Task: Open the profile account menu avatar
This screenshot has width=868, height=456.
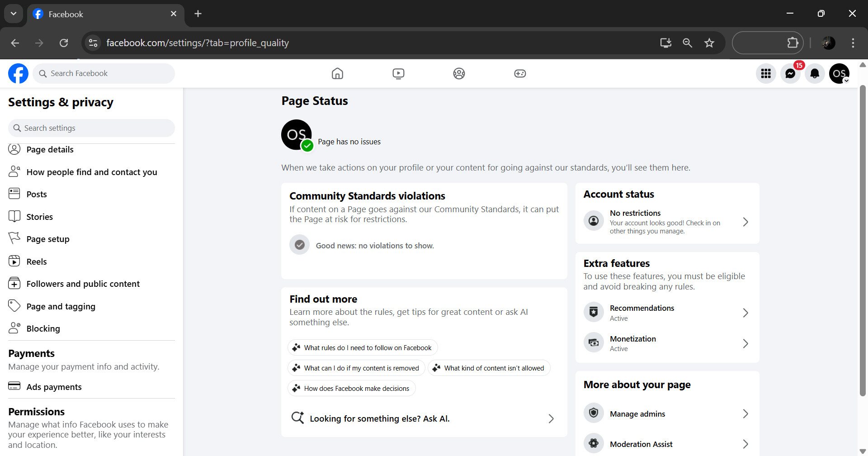Action: (839, 73)
